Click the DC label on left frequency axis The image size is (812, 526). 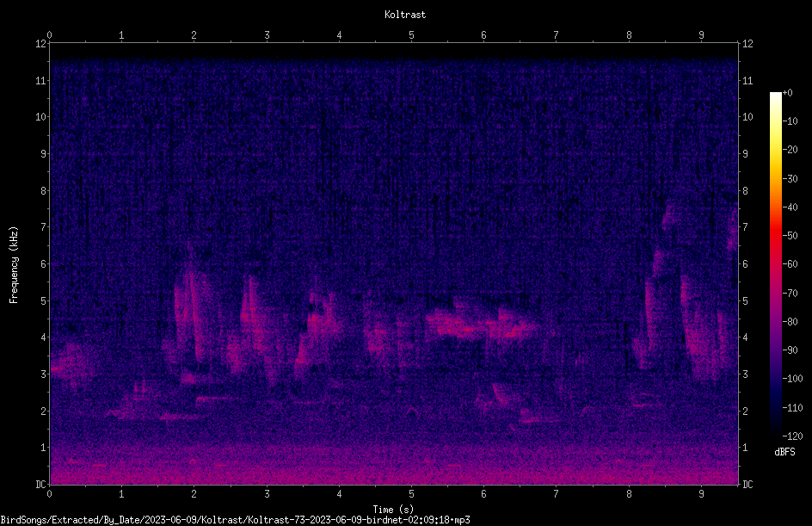click(x=40, y=485)
